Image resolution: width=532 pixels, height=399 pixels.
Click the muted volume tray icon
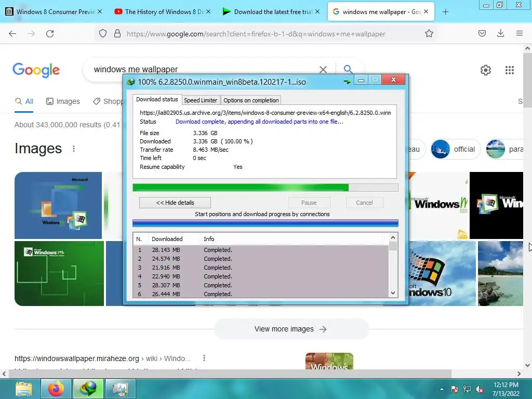tap(480, 389)
